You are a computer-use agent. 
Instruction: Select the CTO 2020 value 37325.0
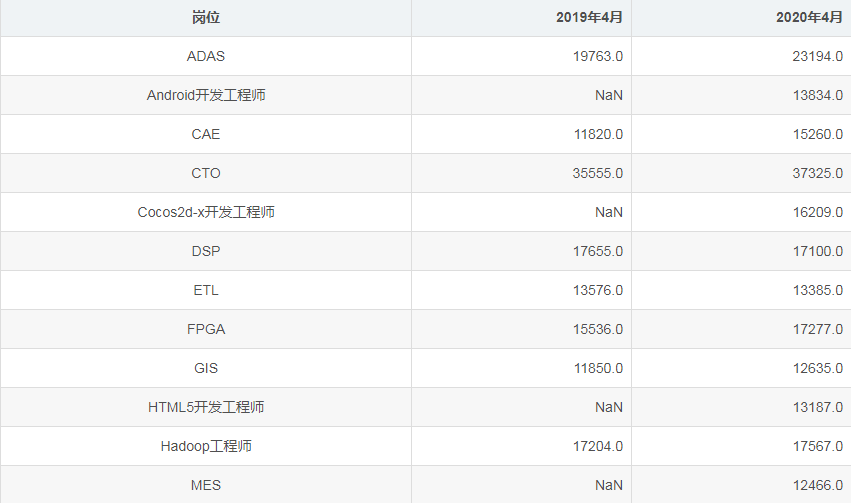817,174
